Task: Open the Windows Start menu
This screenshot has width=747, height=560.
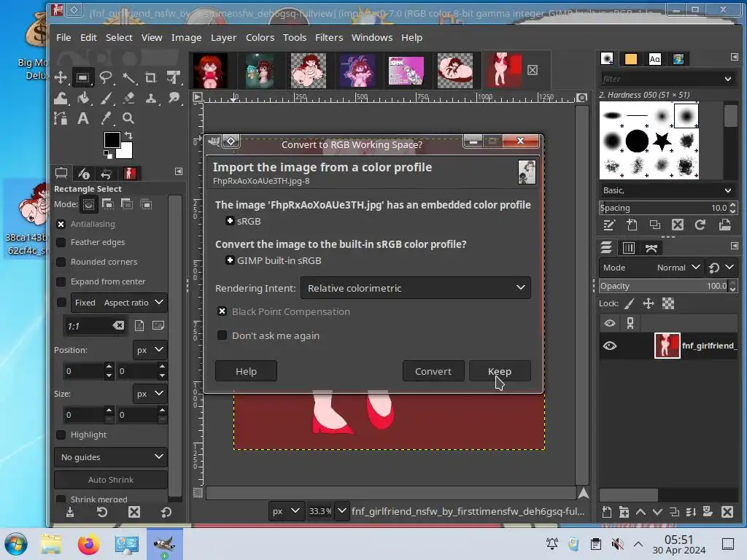Action: [16, 544]
